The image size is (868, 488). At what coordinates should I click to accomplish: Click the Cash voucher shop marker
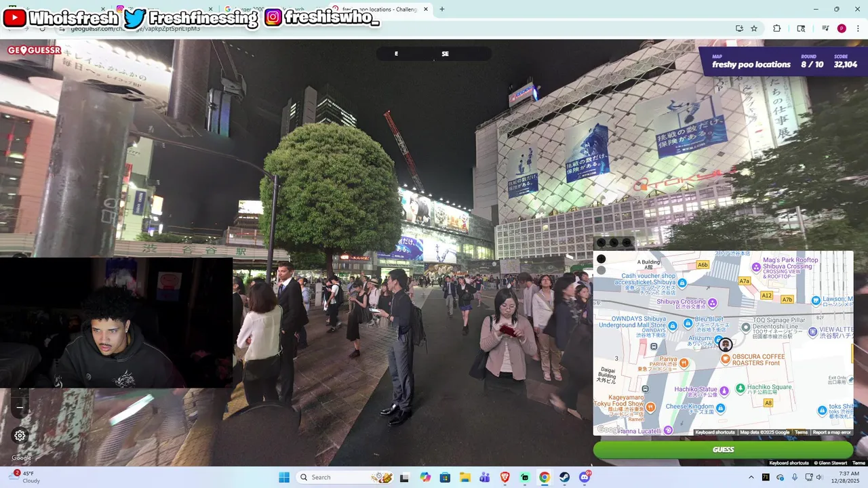point(683,283)
